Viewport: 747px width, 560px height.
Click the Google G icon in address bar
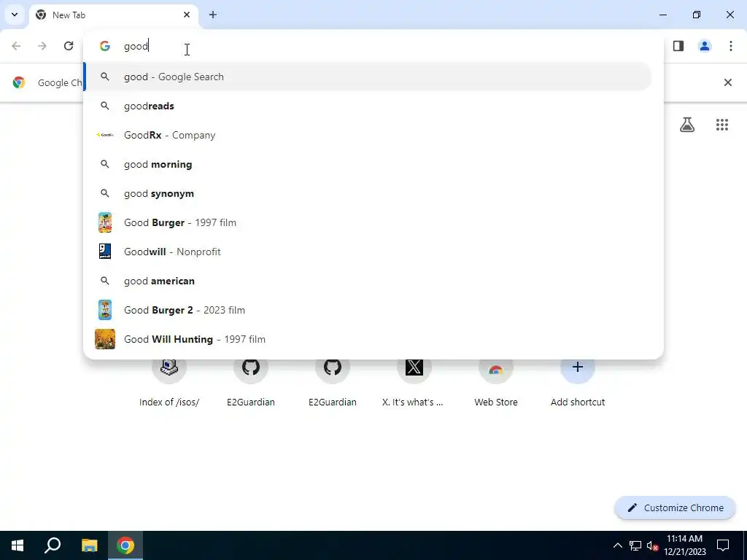[x=105, y=46]
